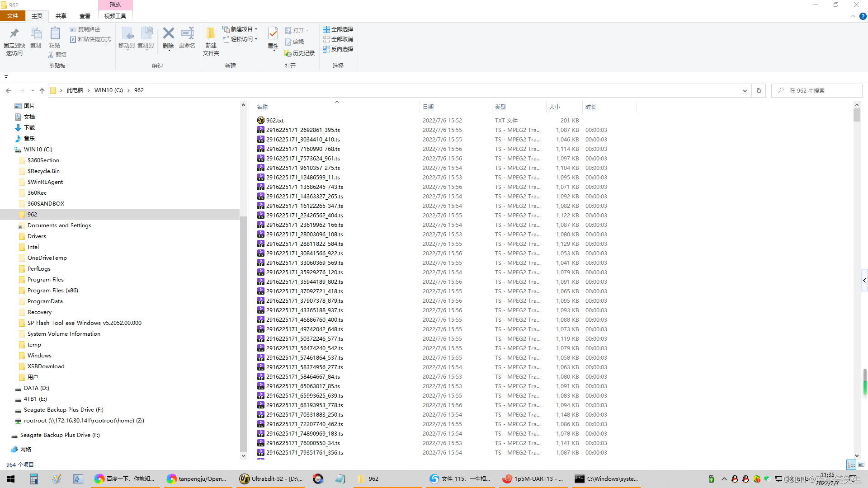Open the Share (共享) ribbon tab
This screenshot has width=868, height=488.
tap(61, 16)
